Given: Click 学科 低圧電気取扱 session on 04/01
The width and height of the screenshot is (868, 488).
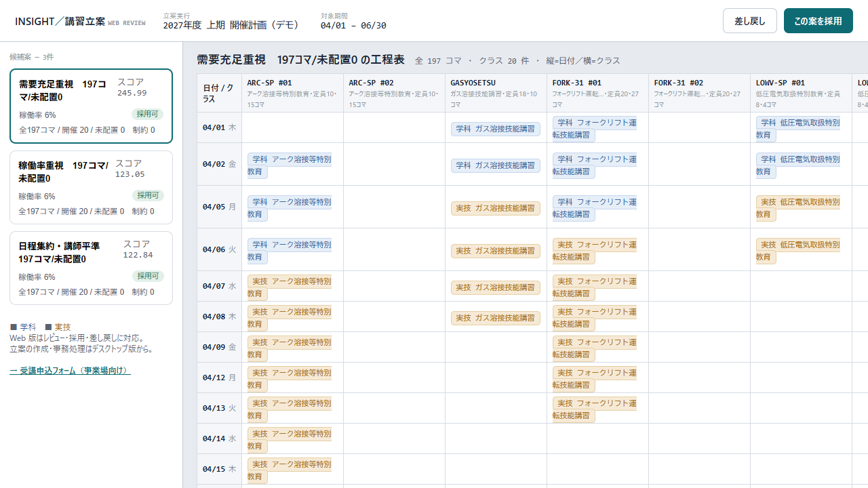Looking at the screenshot, I should click(798, 129).
